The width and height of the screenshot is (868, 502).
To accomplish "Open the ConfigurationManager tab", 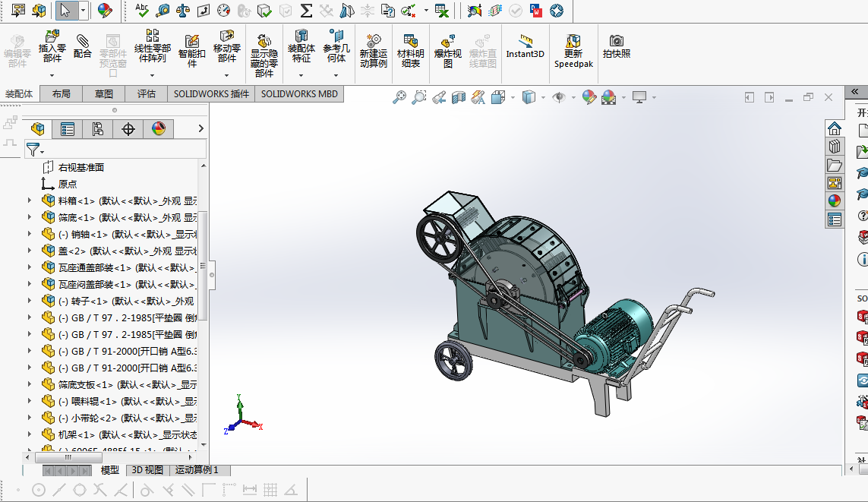I will [97, 129].
